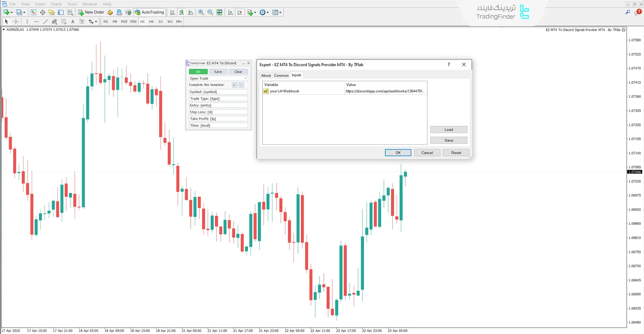
Task: Switch chart timeframe to H4
Action: pyautogui.click(x=151, y=21)
